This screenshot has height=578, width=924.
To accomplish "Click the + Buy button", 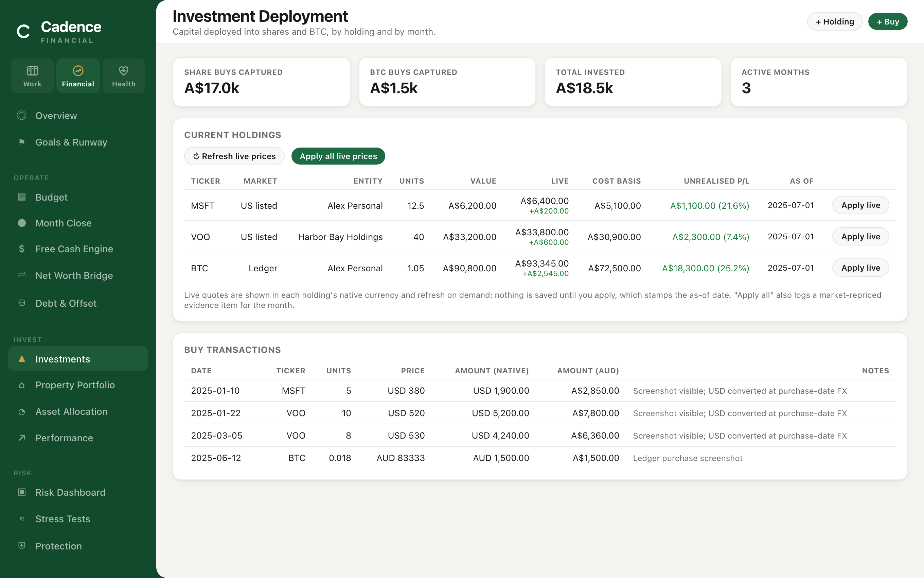I will pyautogui.click(x=887, y=21).
